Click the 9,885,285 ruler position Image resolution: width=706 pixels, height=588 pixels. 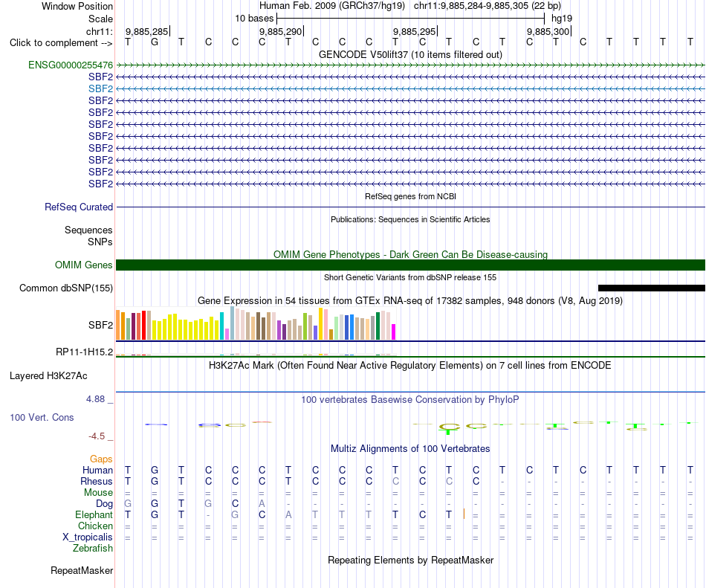tap(147, 31)
